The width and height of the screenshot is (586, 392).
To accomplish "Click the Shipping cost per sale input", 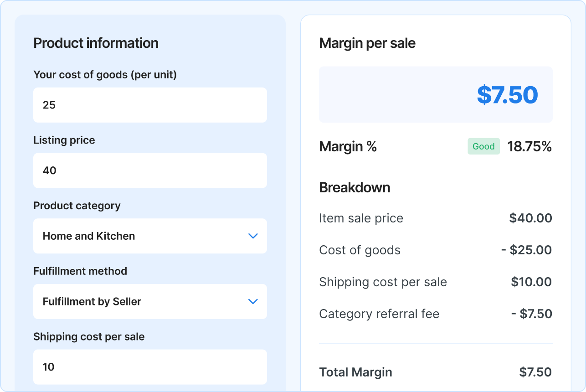I will click(150, 367).
